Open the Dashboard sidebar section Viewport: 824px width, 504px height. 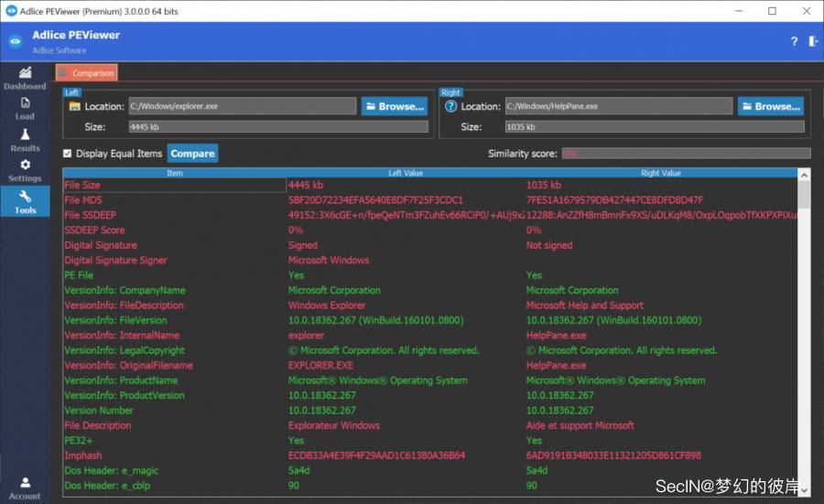(25, 78)
